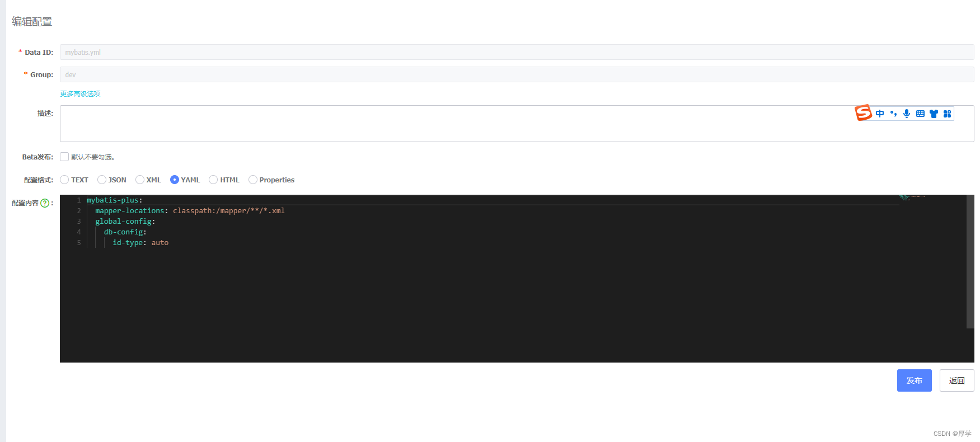Click the Sogou input method logo icon
The image size is (980, 442).
pos(864,113)
